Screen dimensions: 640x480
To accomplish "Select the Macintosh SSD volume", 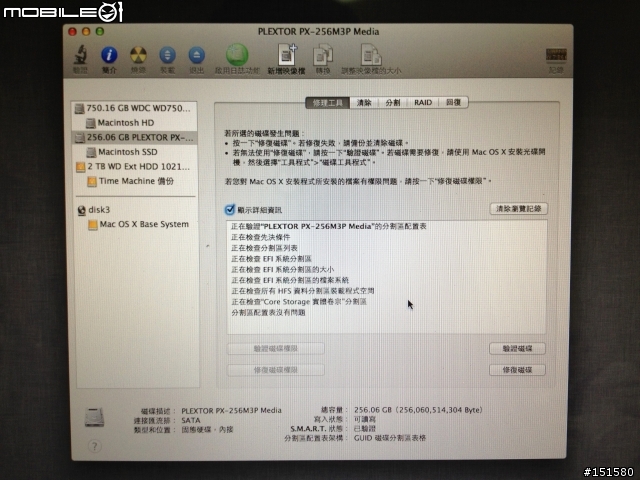I will pos(134,152).
